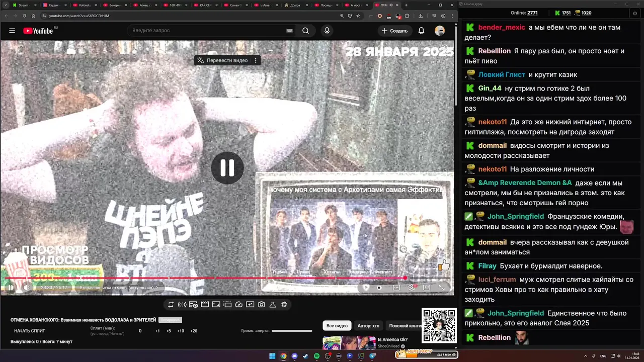The width and height of the screenshot is (644, 362).
Task: Click the youtube.com address bar URL
Action: [x=79, y=16]
